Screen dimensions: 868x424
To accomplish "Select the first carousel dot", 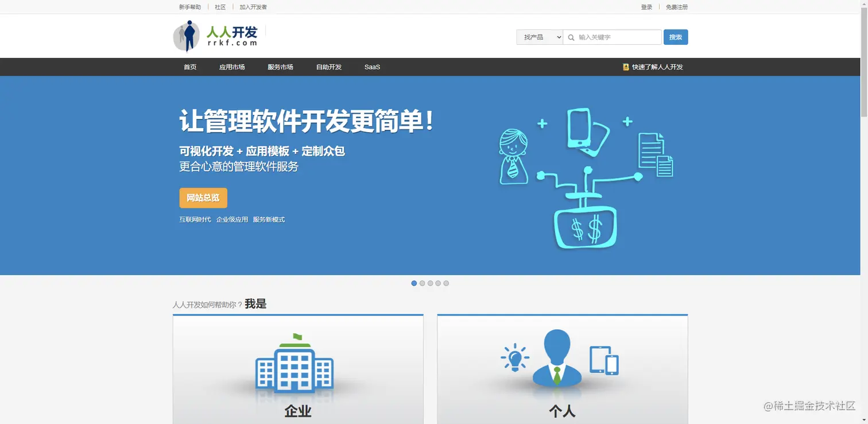I will (414, 283).
